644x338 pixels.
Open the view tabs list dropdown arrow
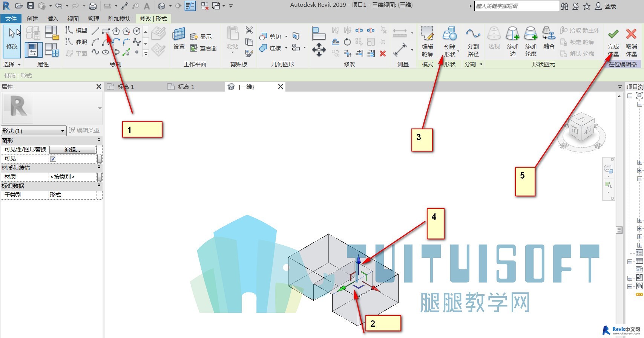pyautogui.click(x=619, y=87)
